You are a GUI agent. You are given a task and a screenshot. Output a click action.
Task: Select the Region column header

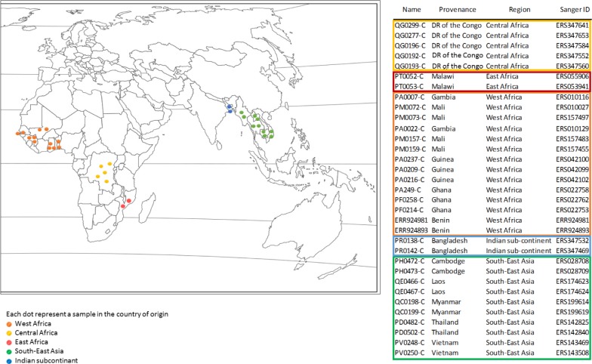[x=520, y=9]
